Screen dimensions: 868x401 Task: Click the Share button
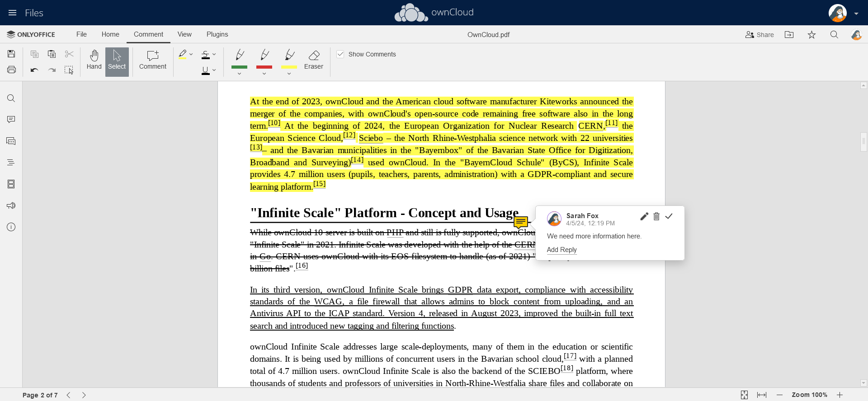759,35
